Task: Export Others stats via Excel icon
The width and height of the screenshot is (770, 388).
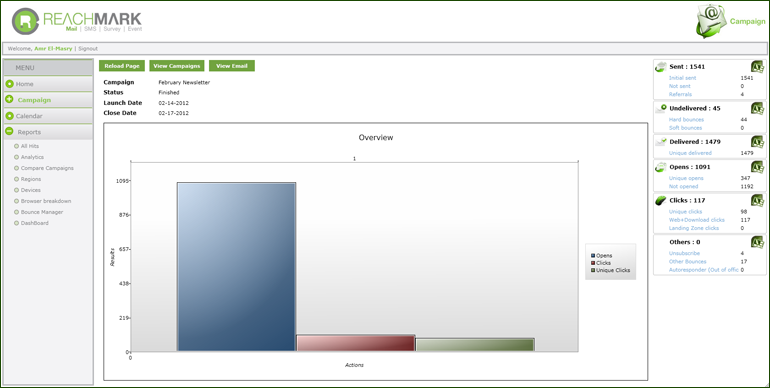Action: 757,242
